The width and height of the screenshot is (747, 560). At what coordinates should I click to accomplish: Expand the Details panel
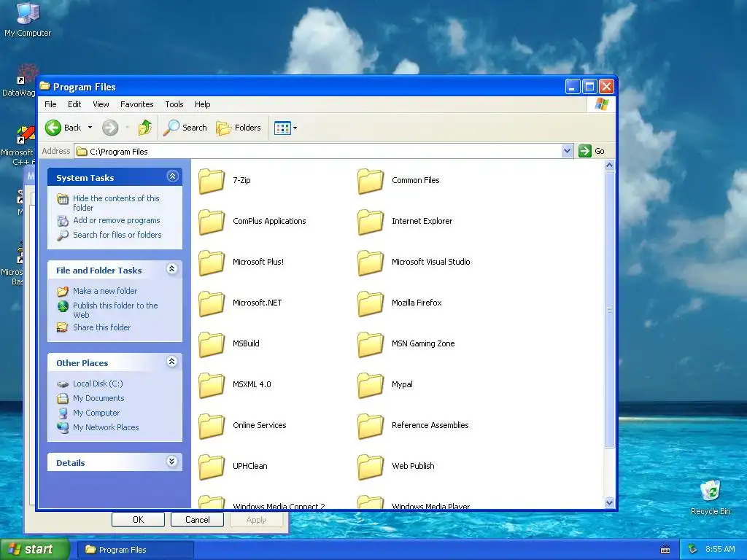pyautogui.click(x=172, y=462)
